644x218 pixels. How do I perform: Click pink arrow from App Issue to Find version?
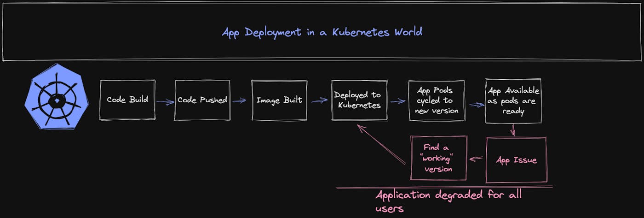point(476,159)
